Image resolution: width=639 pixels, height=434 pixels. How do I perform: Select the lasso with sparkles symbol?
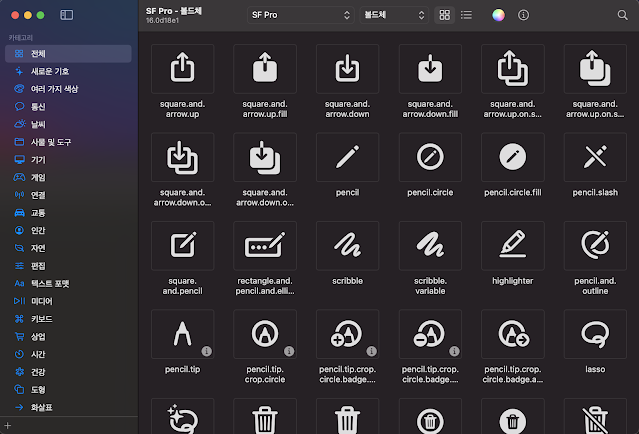pyautogui.click(x=182, y=416)
